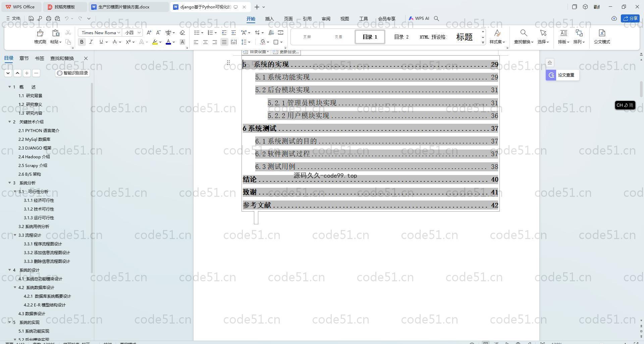Click the Increase Indent icon

[233, 33]
